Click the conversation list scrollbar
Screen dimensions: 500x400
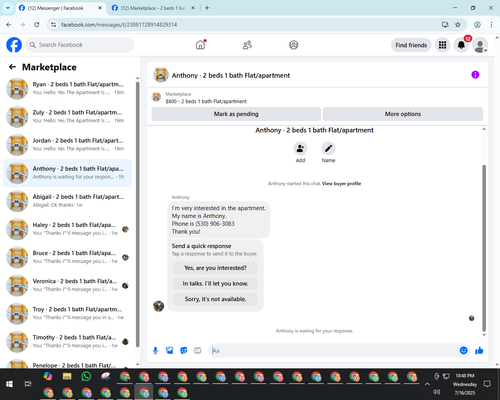click(137, 214)
